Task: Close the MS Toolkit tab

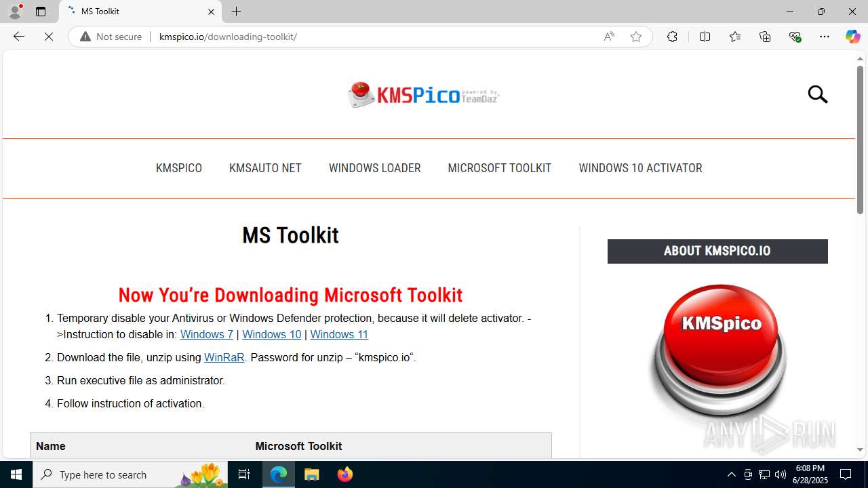Action: [x=211, y=12]
